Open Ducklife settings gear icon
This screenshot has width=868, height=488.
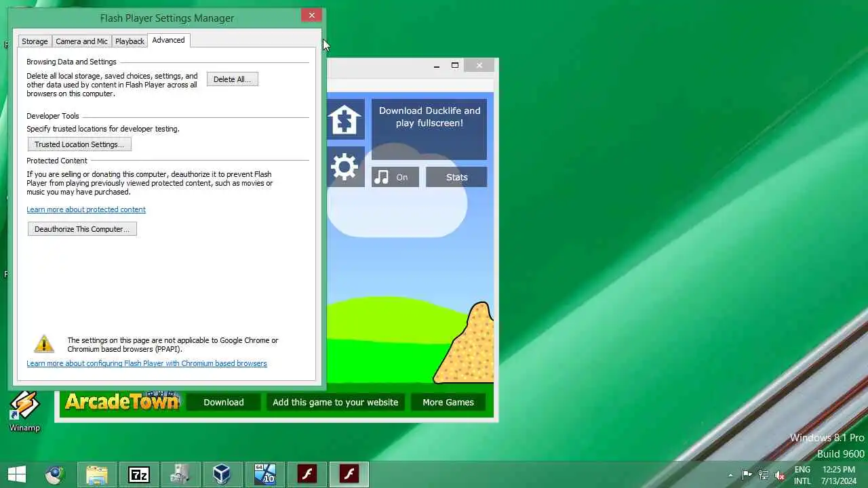pyautogui.click(x=345, y=167)
